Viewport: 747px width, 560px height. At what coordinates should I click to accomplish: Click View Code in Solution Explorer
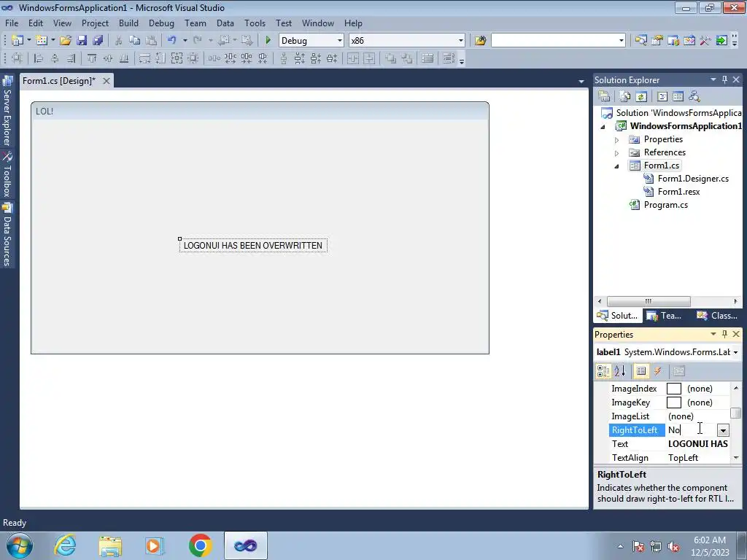662,97
